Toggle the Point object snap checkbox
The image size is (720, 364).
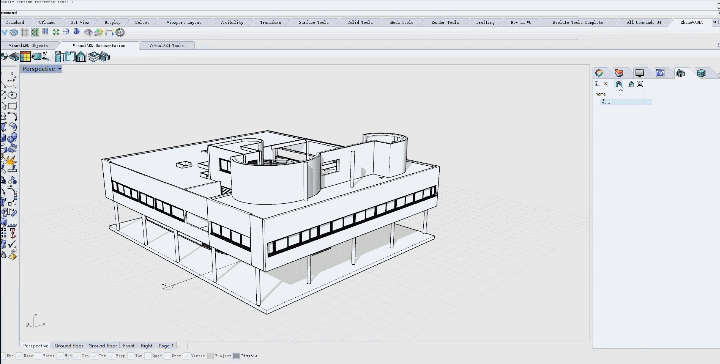tap(39, 356)
